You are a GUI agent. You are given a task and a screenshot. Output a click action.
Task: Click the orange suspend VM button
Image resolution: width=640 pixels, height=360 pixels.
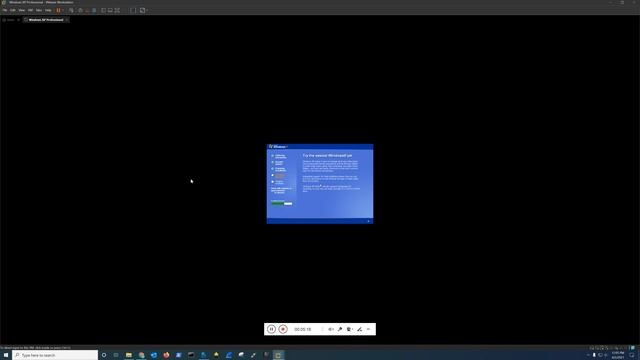[58, 10]
